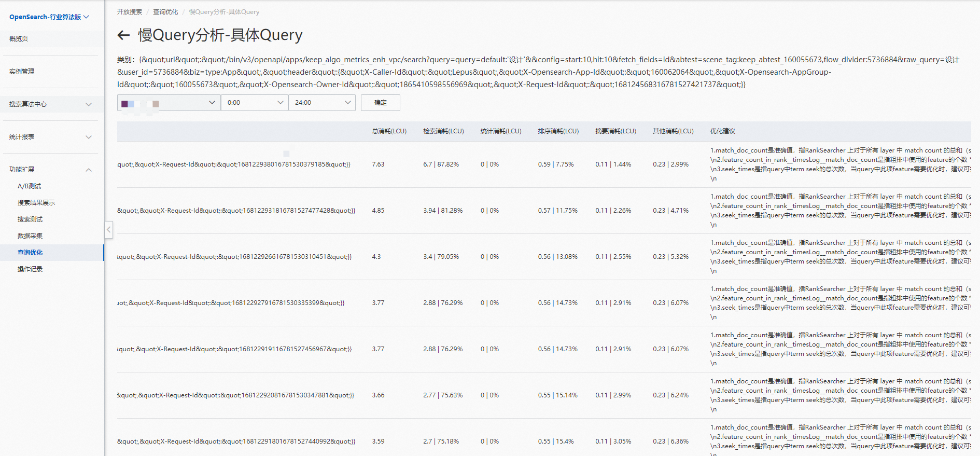Open the 0:00 start time dropdown

[255, 103]
